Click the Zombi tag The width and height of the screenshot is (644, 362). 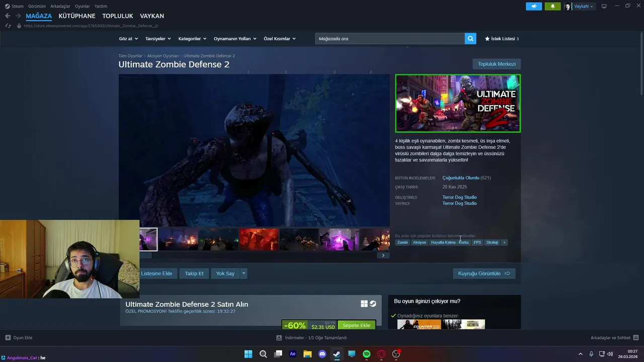[x=403, y=242]
